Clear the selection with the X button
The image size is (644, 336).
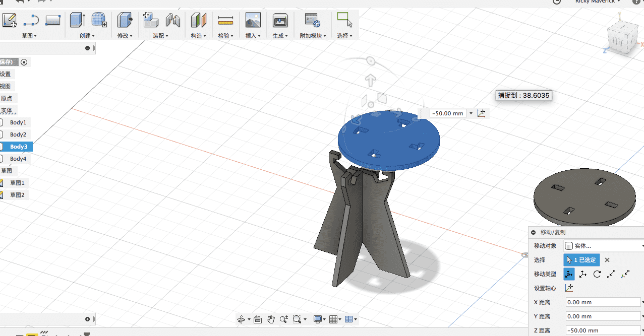click(x=607, y=260)
